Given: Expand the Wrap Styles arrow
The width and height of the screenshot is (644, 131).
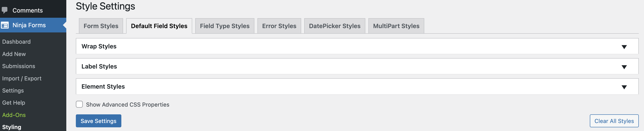Looking at the screenshot, I should tap(624, 47).
